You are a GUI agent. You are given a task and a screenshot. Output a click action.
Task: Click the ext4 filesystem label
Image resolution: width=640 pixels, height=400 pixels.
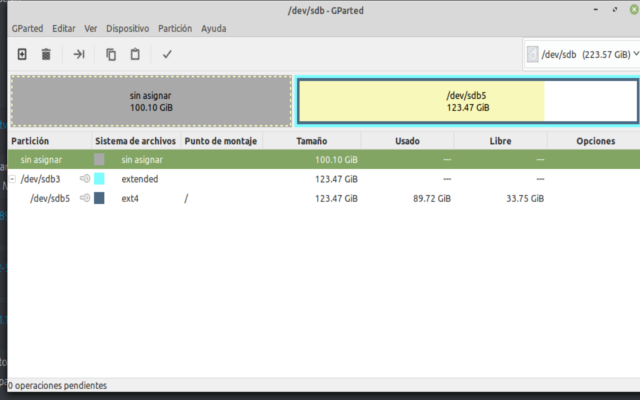coord(130,198)
